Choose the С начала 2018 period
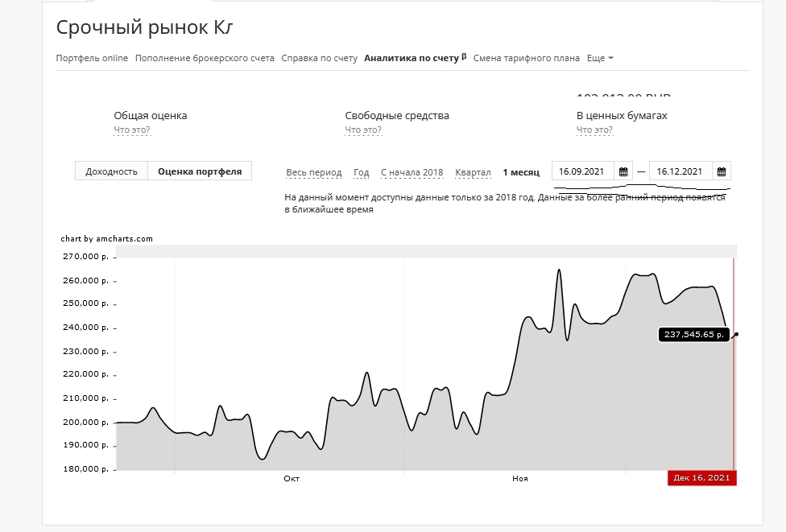The width and height of the screenshot is (786, 532). (412, 172)
